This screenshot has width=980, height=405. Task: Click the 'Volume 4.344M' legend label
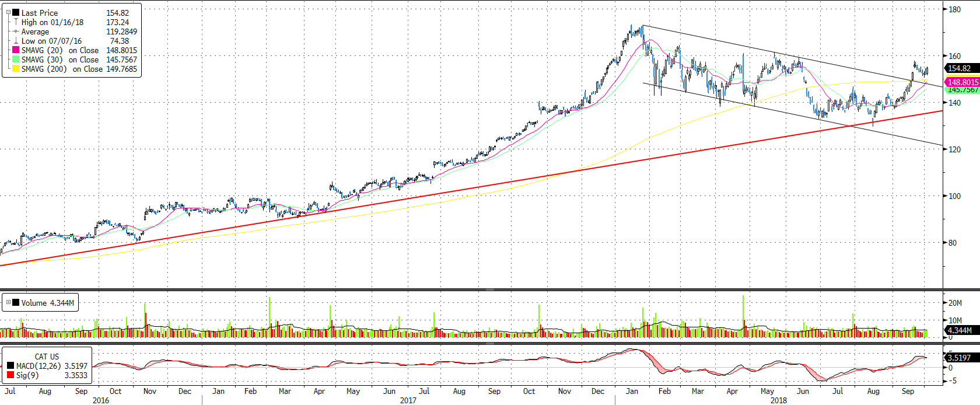tap(48, 303)
